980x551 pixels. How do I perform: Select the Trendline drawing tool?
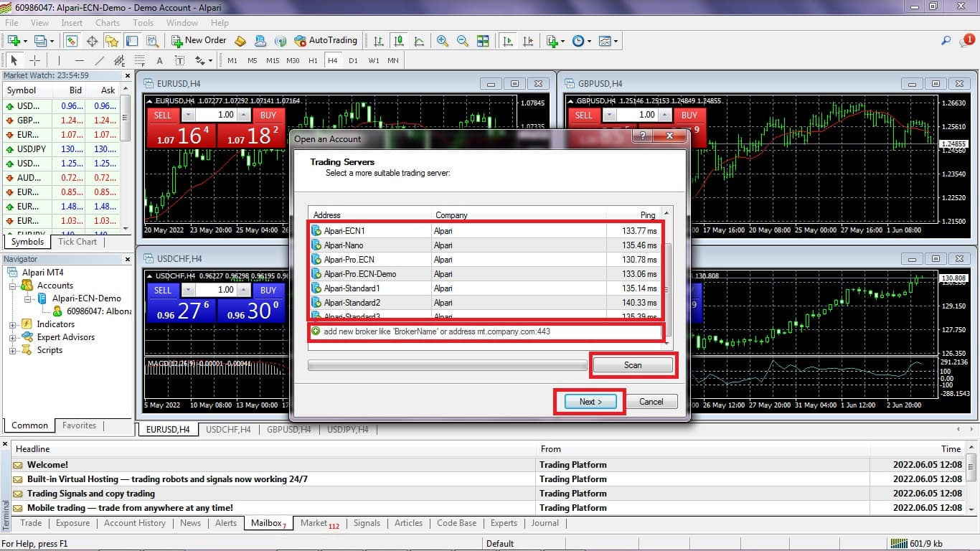tap(99, 60)
